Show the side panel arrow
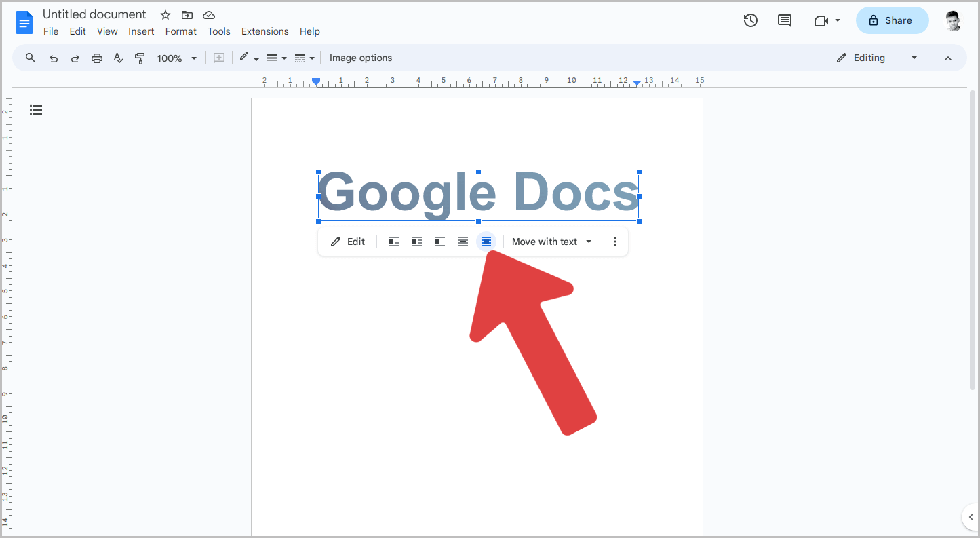This screenshot has height=538, width=980. coord(971,518)
